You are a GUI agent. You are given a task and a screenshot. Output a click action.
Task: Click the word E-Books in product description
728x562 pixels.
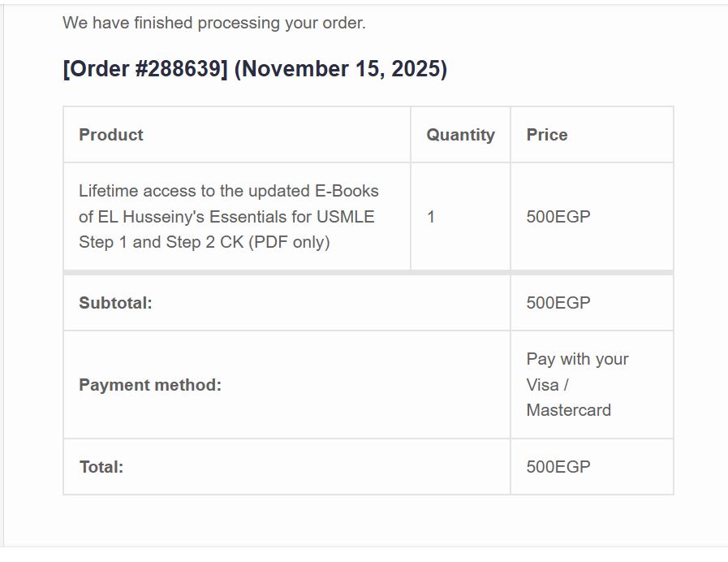[347, 191]
